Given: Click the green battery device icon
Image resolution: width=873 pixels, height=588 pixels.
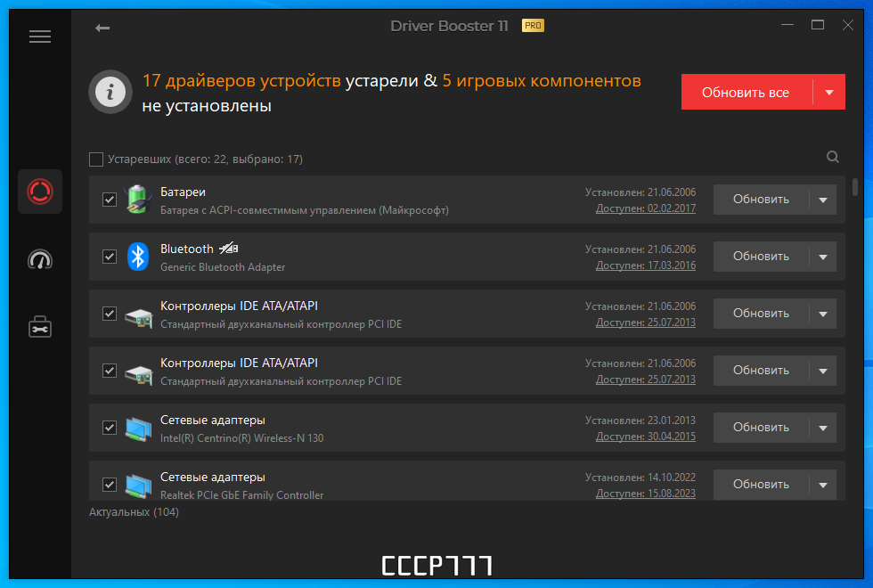Looking at the screenshot, I should click(137, 200).
